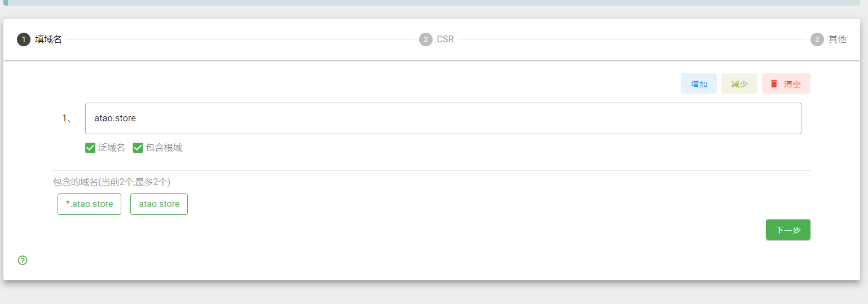Click the red 清空 button
The width and height of the screenshot is (868, 304).
[786, 83]
